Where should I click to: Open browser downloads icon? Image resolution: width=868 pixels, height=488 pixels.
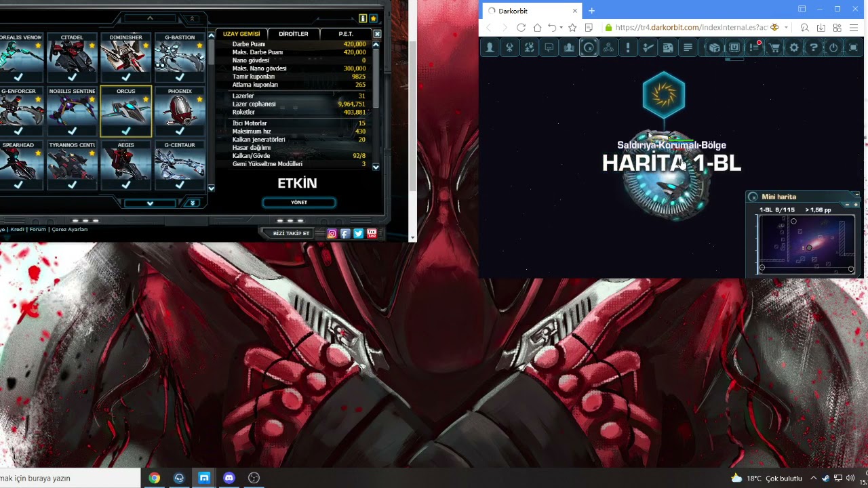click(x=821, y=27)
